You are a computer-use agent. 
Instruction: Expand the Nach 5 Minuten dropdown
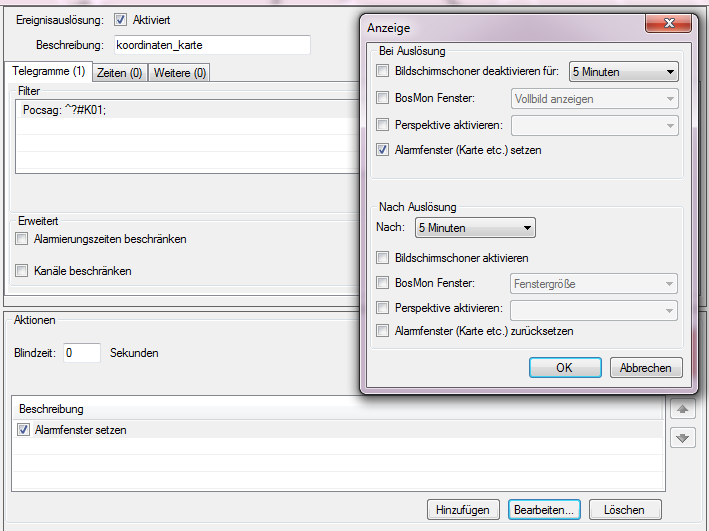[x=474, y=228]
